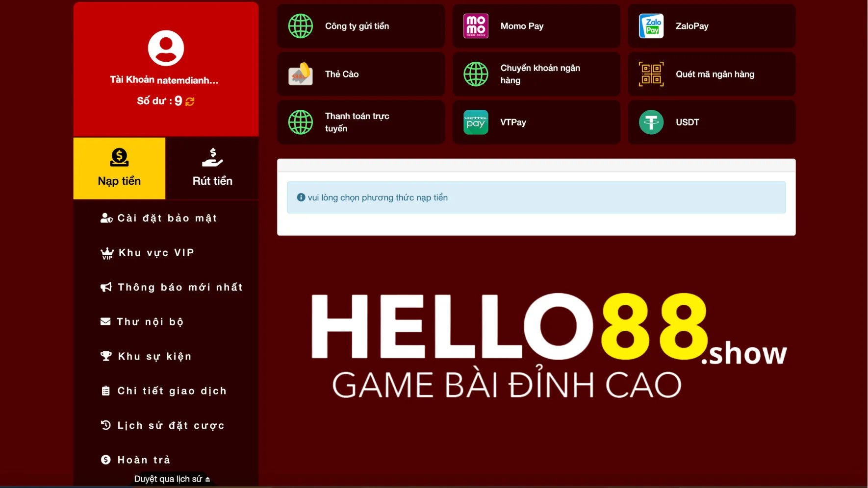This screenshot has height=488, width=868.
Task: Click the Số dư balance value
Action: (178, 101)
